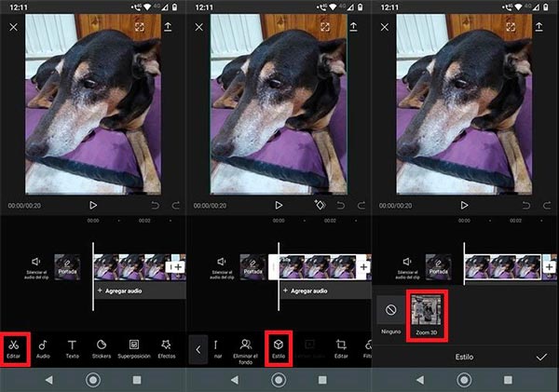
Task: Go back with the chevron in middle screen toolbar
Action: [x=198, y=349]
